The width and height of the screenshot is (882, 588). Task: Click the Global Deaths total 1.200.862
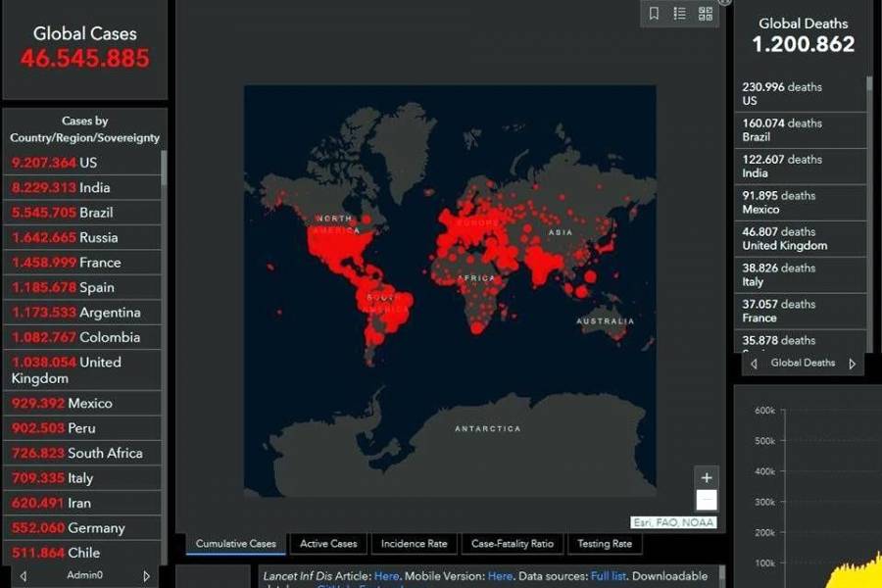804,44
